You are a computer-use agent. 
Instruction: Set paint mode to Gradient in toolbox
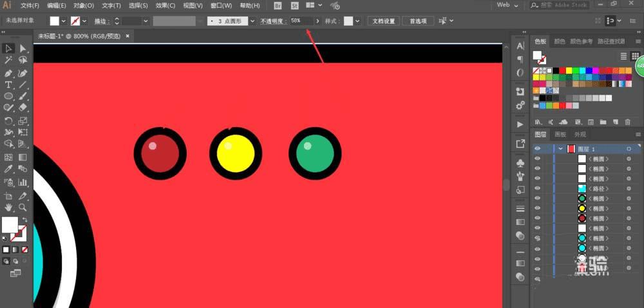tap(15, 249)
